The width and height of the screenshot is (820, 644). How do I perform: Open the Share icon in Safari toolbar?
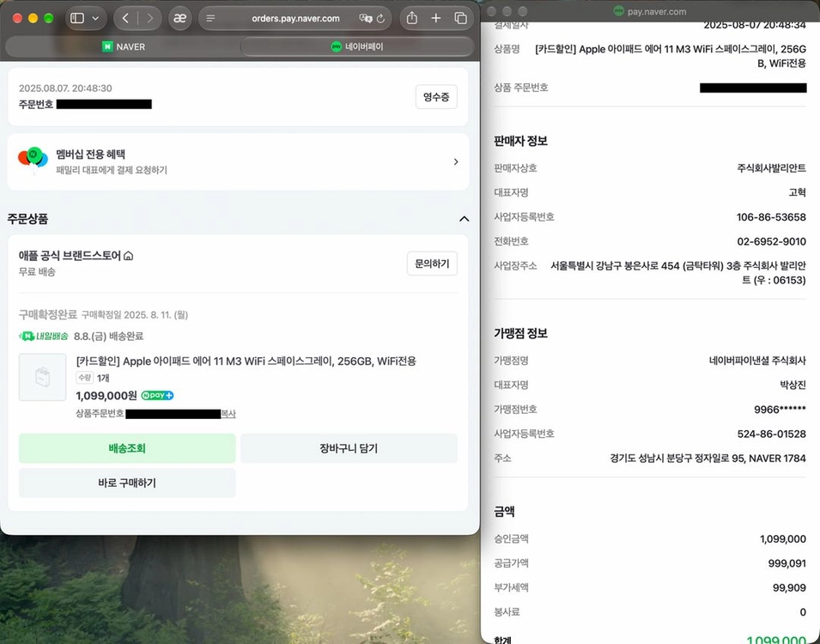pos(412,18)
